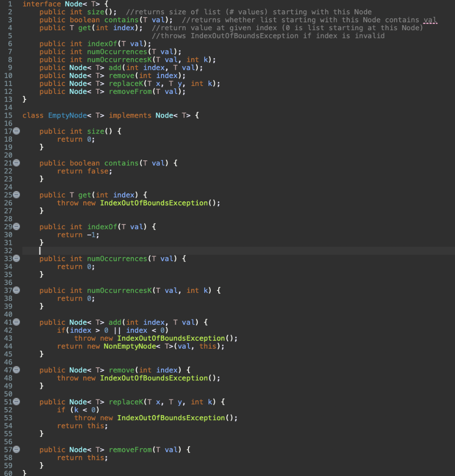Collapse the removeFrom fold marker at line 57
Image resolution: width=455 pixels, height=476 pixels.
point(16,450)
